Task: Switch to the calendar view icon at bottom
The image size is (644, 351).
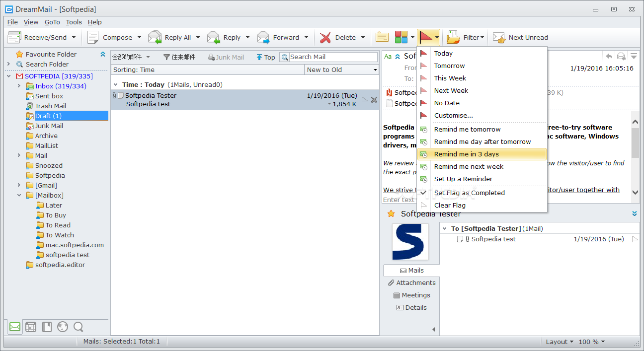Action: coord(31,327)
